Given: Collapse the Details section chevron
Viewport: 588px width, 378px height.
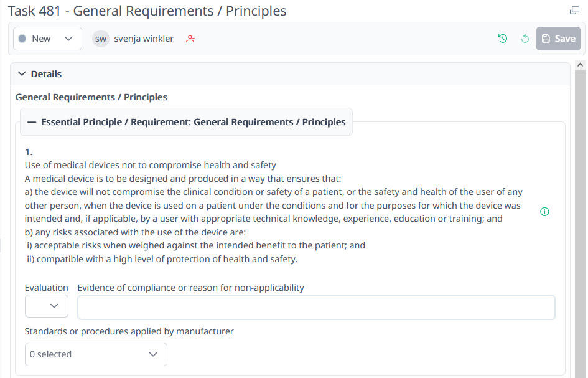Looking at the screenshot, I should (22, 74).
